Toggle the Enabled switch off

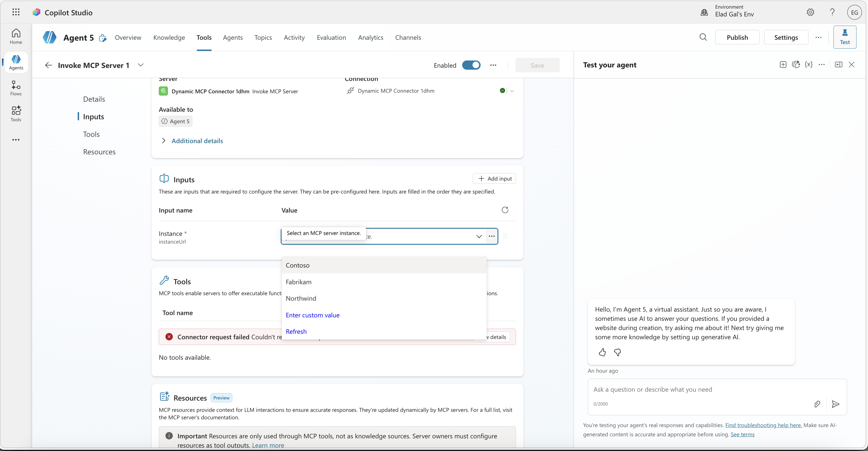471,65
